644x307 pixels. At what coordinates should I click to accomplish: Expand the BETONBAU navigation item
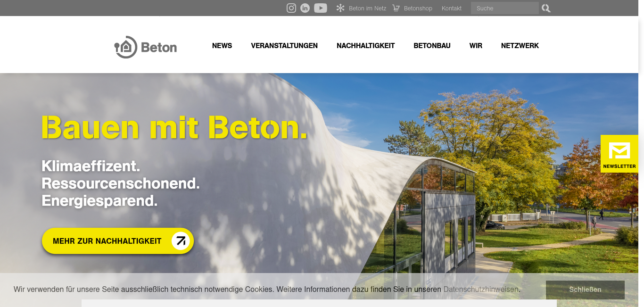coord(432,46)
